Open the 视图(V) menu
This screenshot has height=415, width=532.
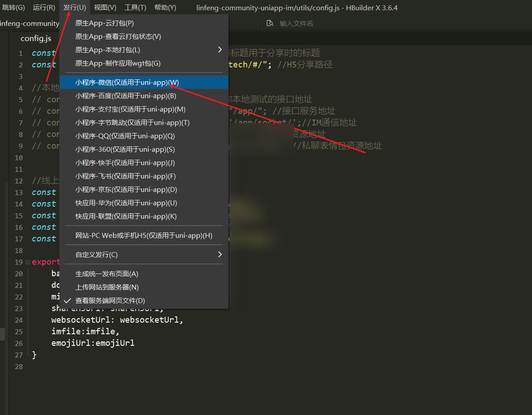tap(105, 8)
